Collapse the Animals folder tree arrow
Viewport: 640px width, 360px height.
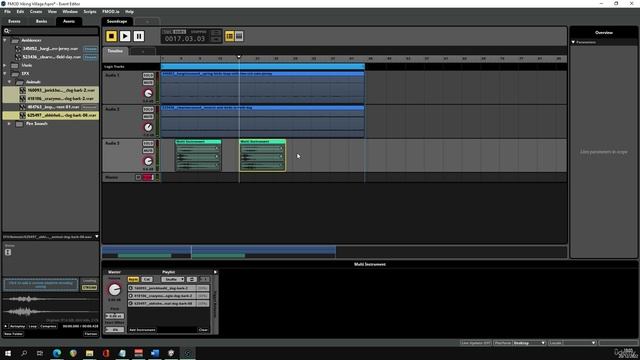9,82
